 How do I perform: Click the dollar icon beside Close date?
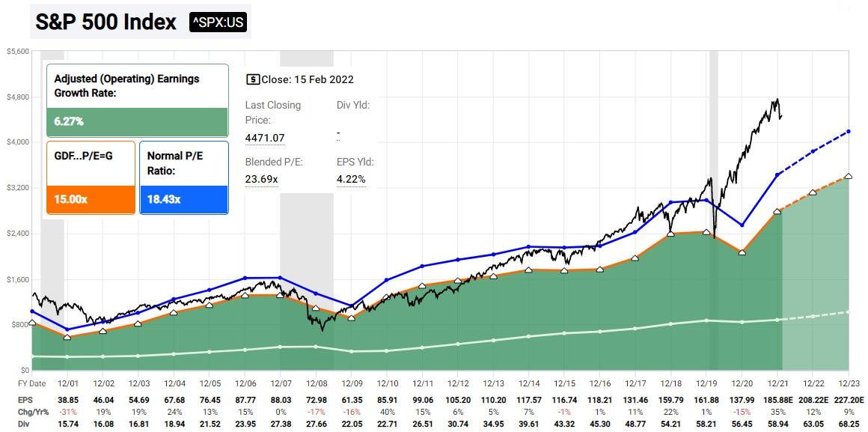click(x=252, y=79)
